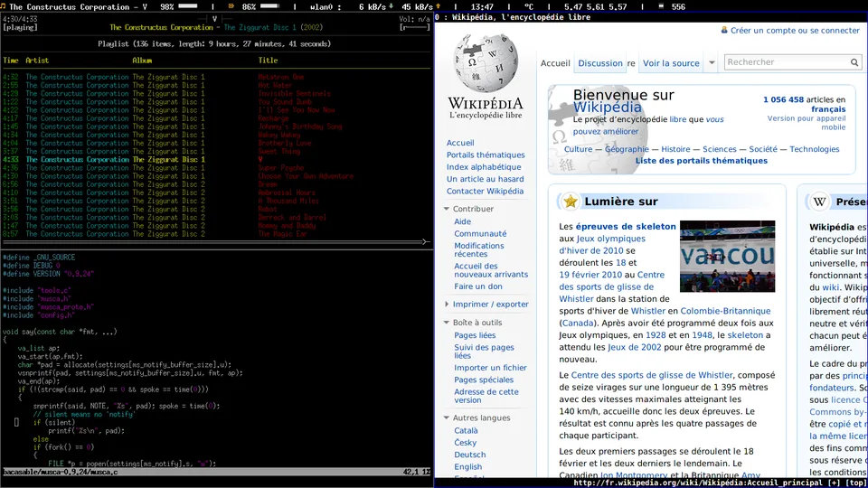The image size is (868, 488).
Task: Collapse the Boîte à outils section
Action: (446, 322)
